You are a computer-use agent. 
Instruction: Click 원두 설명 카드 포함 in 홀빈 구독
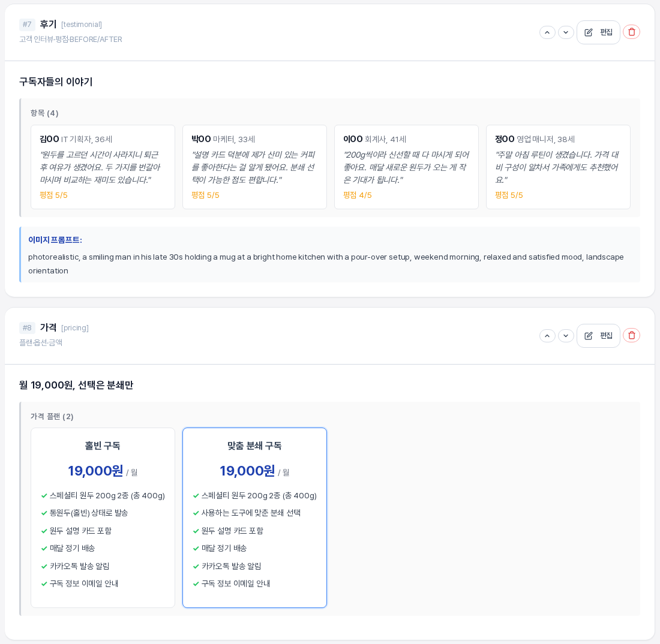coord(80,531)
